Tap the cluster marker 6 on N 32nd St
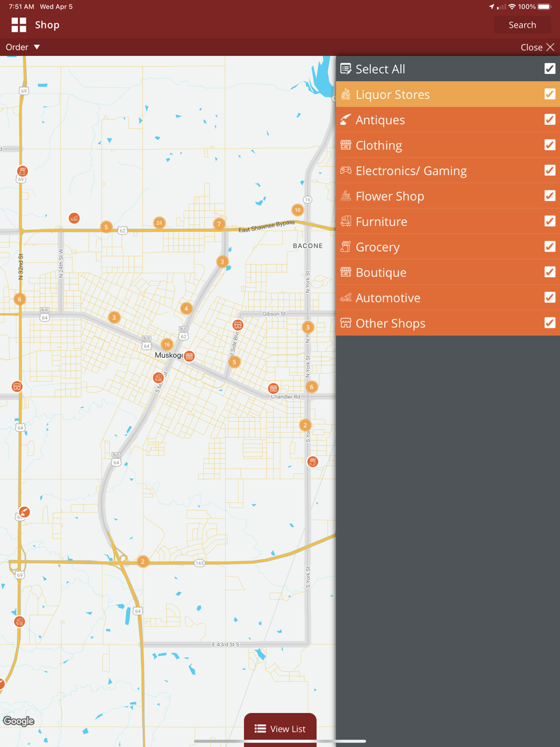 click(x=20, y=299)
